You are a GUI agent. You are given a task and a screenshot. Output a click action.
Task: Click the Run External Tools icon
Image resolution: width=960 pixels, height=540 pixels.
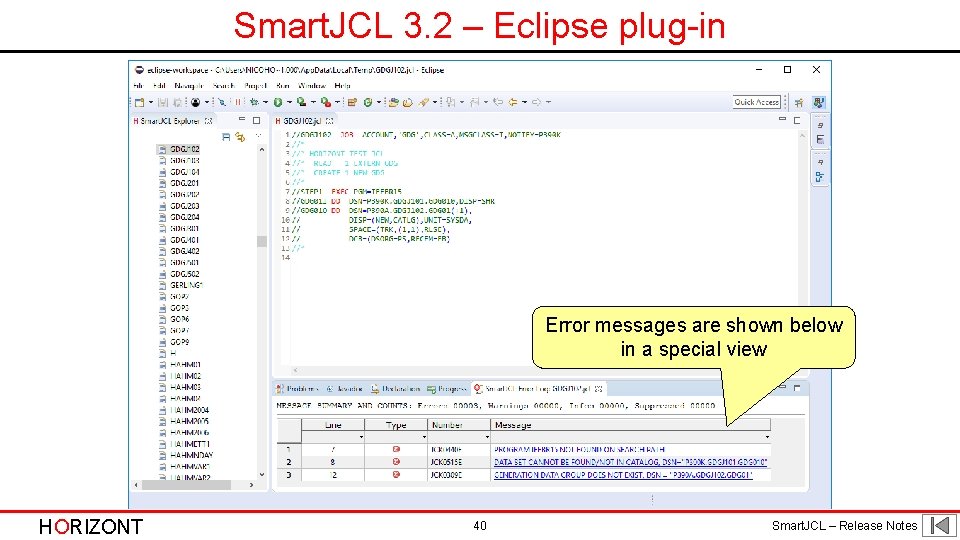click(x=326, y=102)
